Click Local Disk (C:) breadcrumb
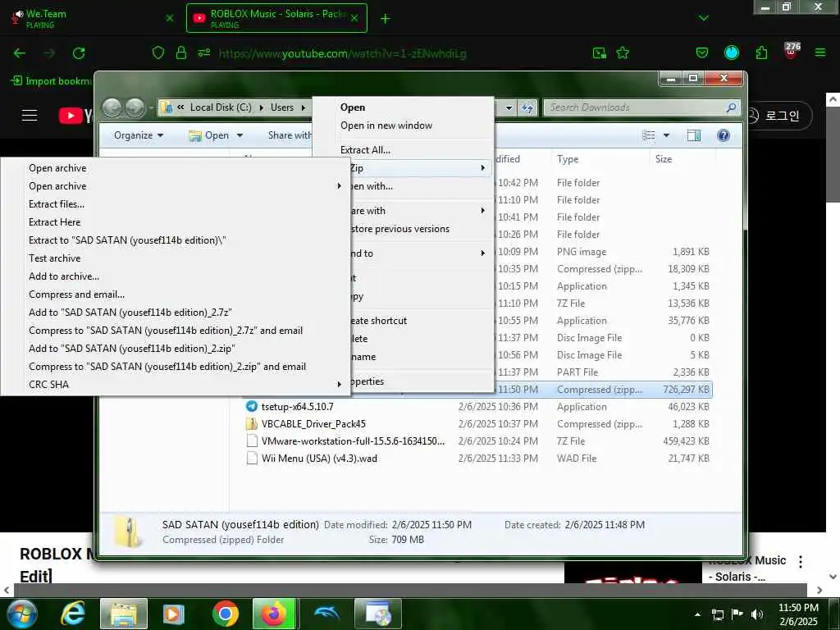The height and width of the screenshot is (630, 840). [x=220, y=107]
